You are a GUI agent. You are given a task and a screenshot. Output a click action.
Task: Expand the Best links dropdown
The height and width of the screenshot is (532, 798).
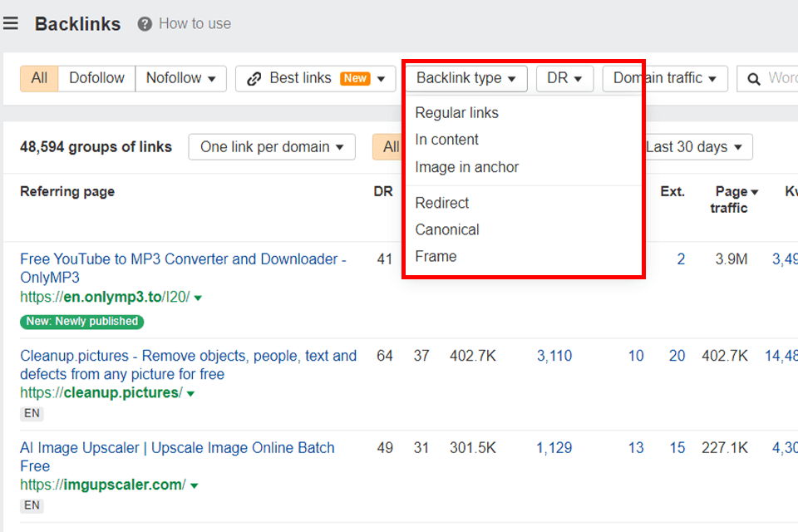click(x=382, y=79)
